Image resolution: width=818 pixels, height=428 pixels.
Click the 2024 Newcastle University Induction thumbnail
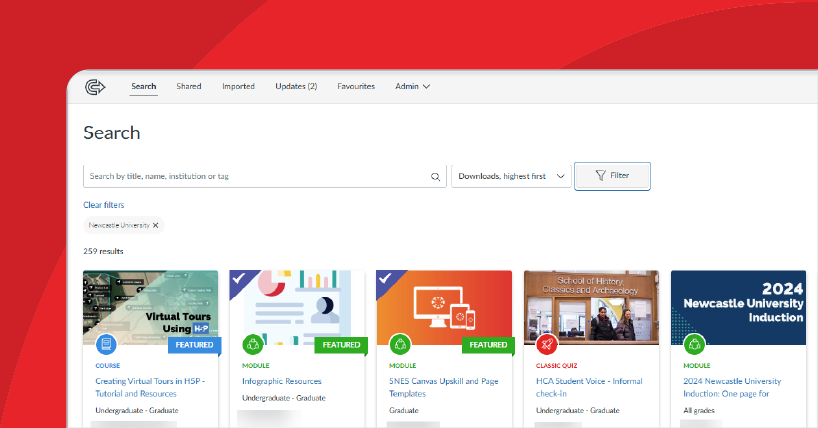(x=738, y=307)
